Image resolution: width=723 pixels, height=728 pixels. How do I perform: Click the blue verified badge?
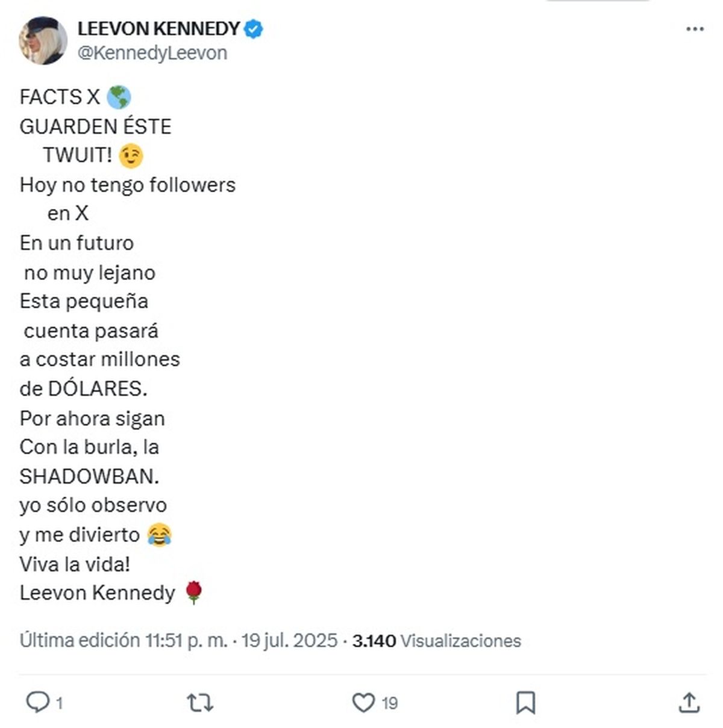pyautogui.click(x=254, y=29)
